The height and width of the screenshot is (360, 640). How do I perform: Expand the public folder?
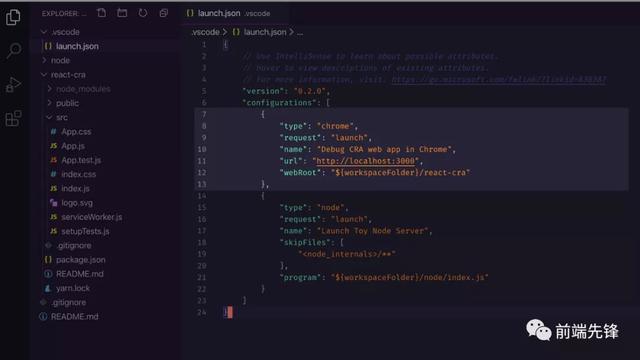(x=67, y=103)
